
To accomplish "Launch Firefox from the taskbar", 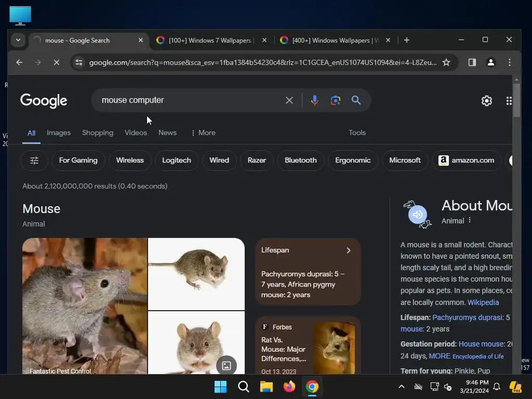I will pos(289,387).
